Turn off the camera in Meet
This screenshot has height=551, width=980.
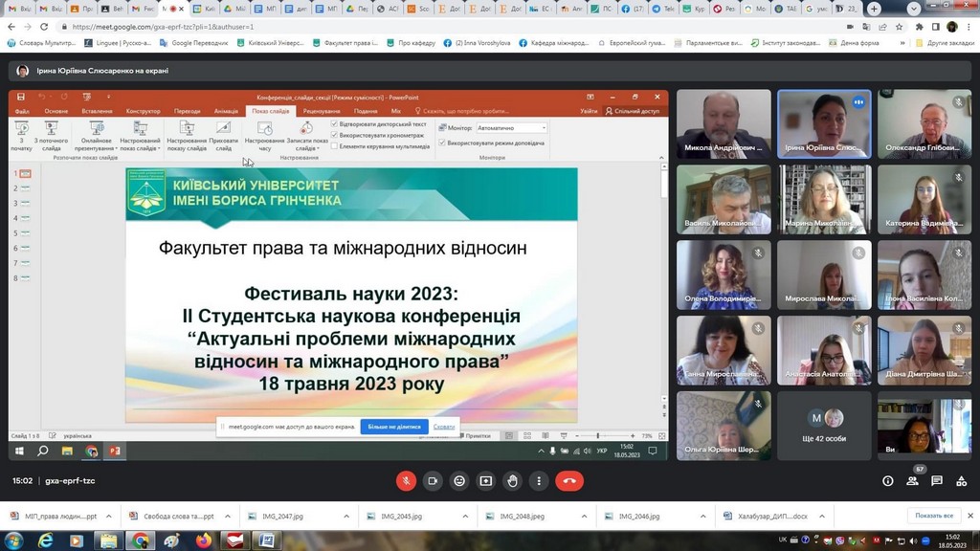(x=433, y=481)
